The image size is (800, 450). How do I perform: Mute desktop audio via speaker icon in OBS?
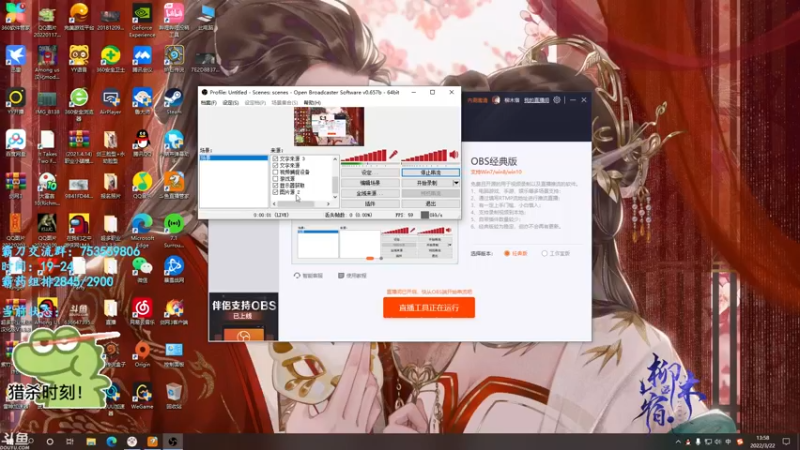click(454, 154)
